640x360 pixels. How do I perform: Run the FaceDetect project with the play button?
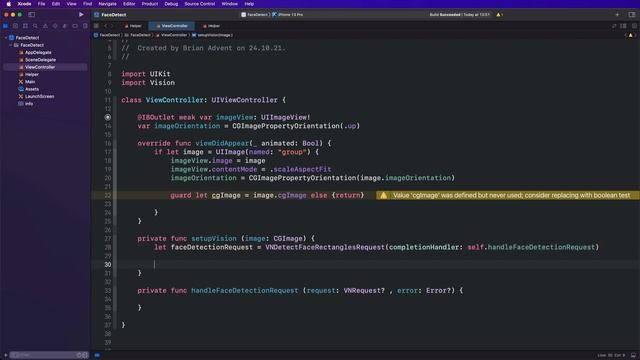click(x=81, y=14)
